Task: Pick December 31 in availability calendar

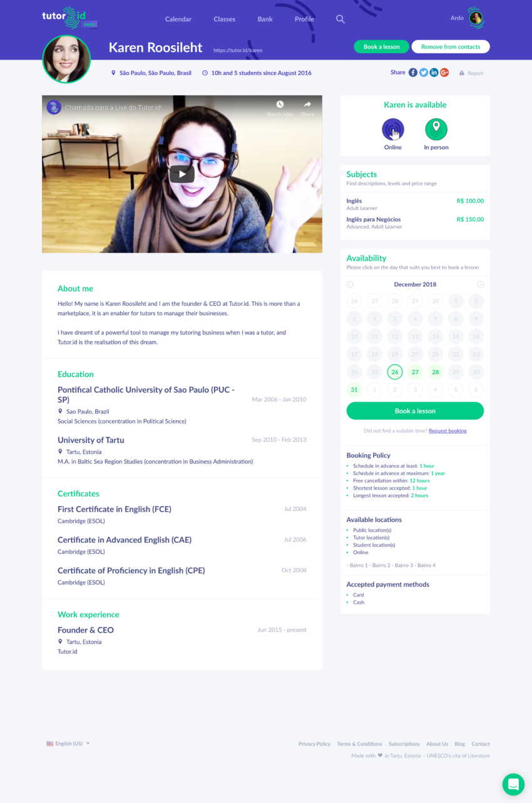Action: pos(354,390)
